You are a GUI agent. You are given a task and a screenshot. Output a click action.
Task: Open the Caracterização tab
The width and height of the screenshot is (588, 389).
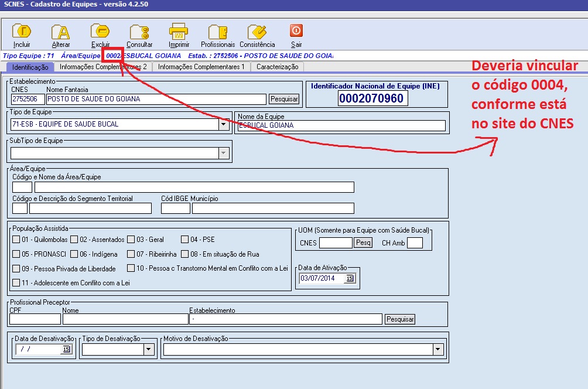pyautogui.click(x=277, y=67)
